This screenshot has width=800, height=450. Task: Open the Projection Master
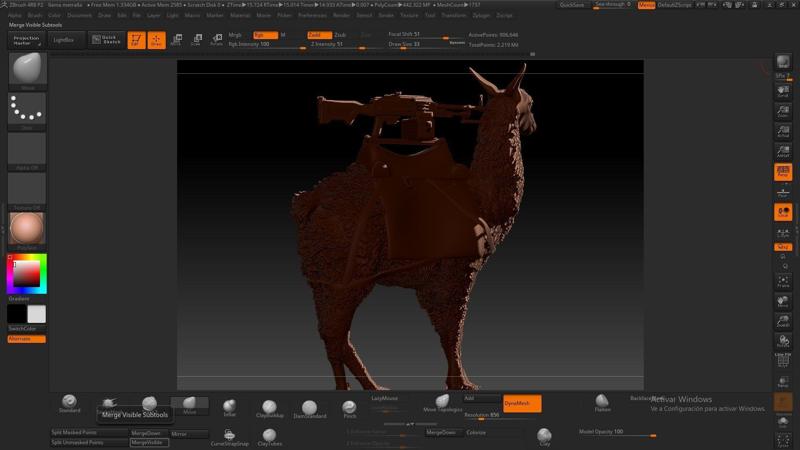coord(26,40)
